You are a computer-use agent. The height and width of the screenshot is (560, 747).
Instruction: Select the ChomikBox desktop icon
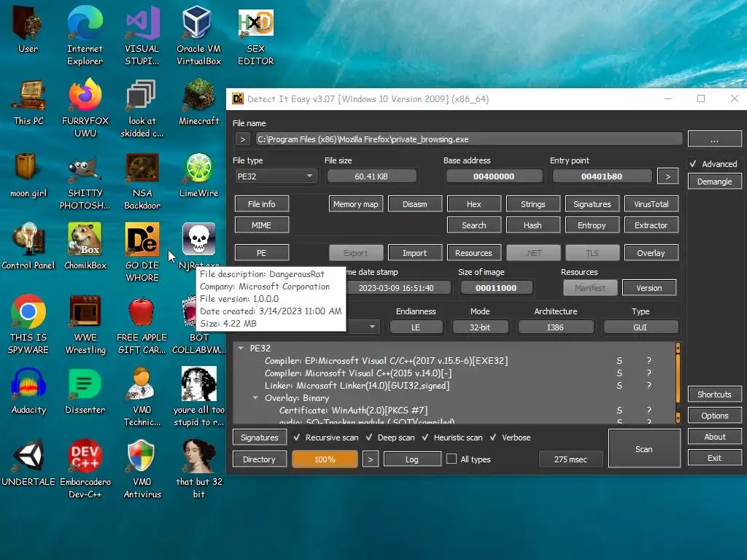click(x=85, y=246)
